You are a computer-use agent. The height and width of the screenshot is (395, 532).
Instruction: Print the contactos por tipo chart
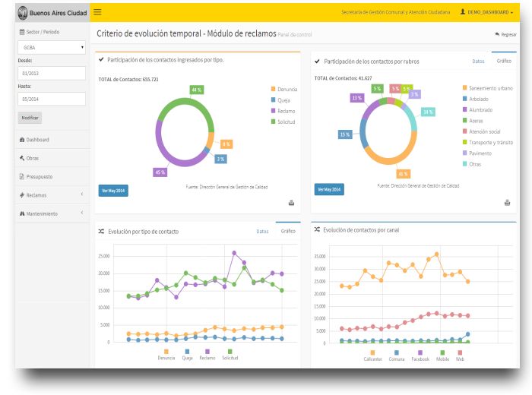[x=291, y=202]
